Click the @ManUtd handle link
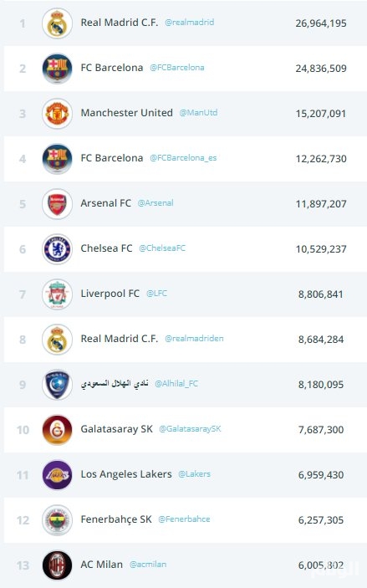The width and height of the screenshot is (367, 588). point(198,113)
